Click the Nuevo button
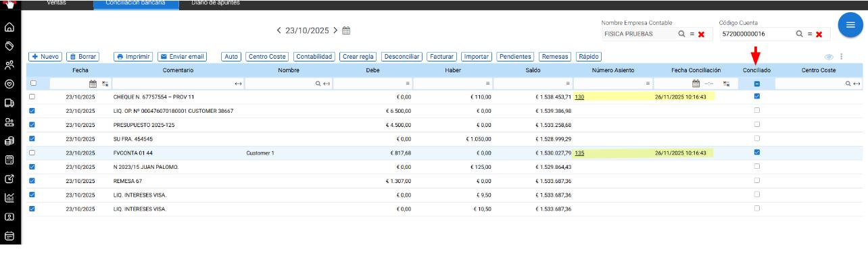Image resolution: width=868 pixels, height=258 pixels. coord(45,57)
